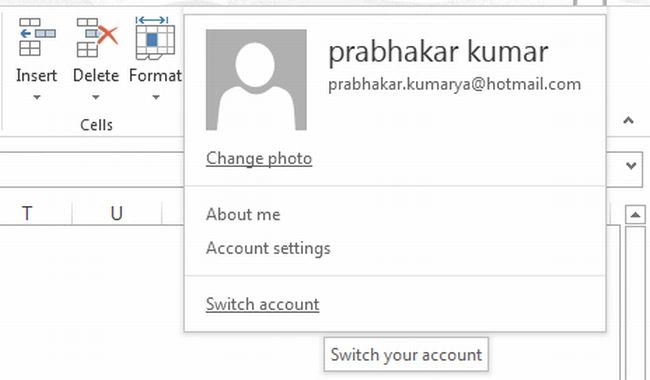Image resolution: width=650 pixels, height=380 pixels.
Task: Open the Delete dropdown arrow
Action: [x=96, y=97]
